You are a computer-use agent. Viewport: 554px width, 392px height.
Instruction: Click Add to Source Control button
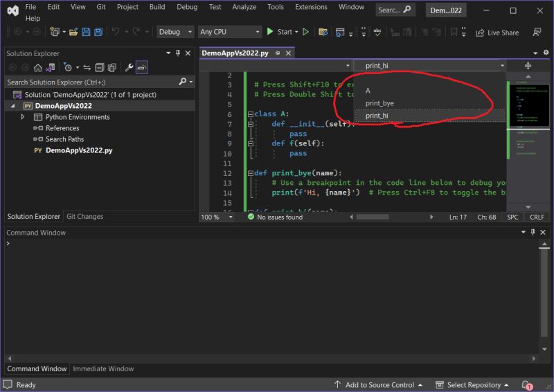379,385
